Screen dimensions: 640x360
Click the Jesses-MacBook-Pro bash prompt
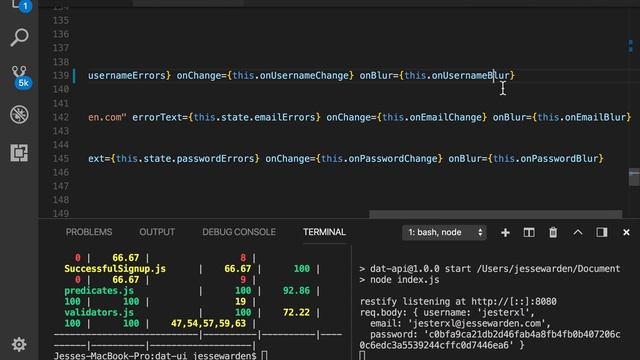pos(155,356)
